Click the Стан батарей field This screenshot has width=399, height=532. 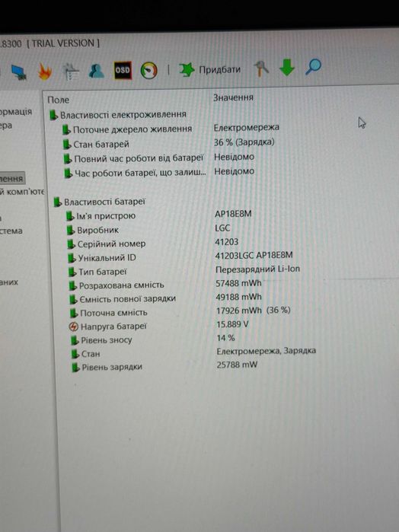pos(96,144)
